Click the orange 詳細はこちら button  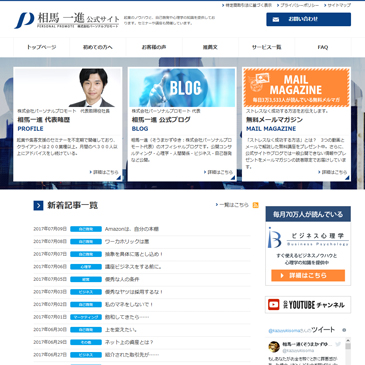(308, 276)
